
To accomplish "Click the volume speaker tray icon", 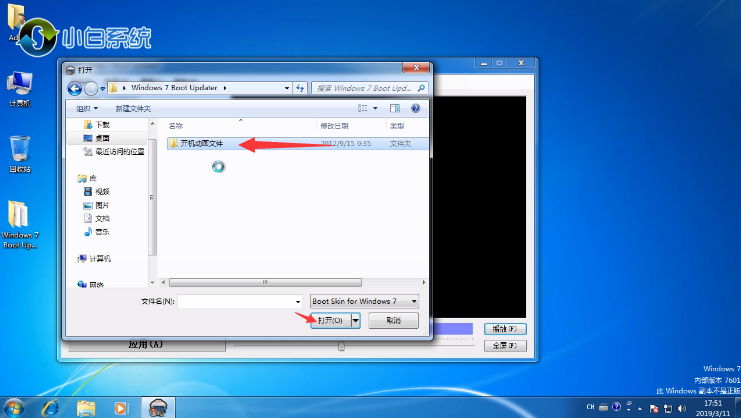I will 681,408.
